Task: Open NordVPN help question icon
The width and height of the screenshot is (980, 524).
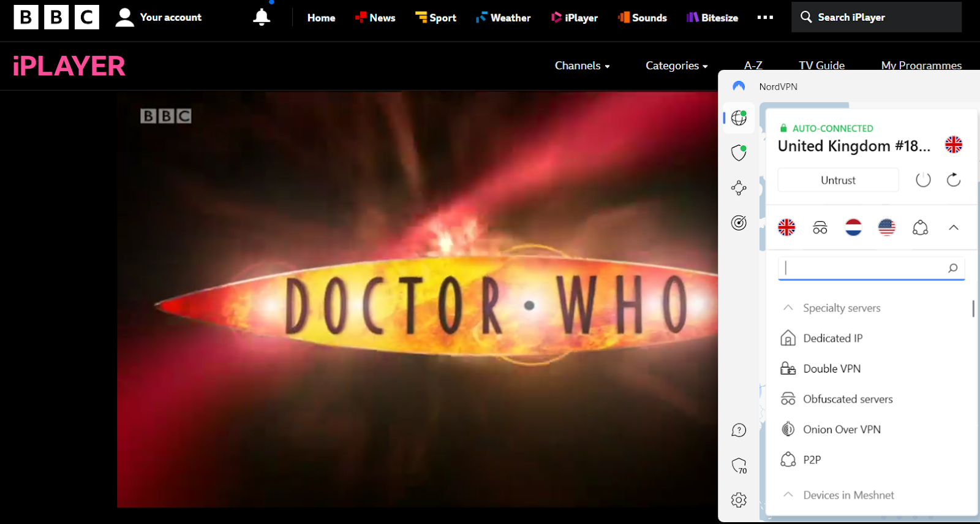Action: 739,430
